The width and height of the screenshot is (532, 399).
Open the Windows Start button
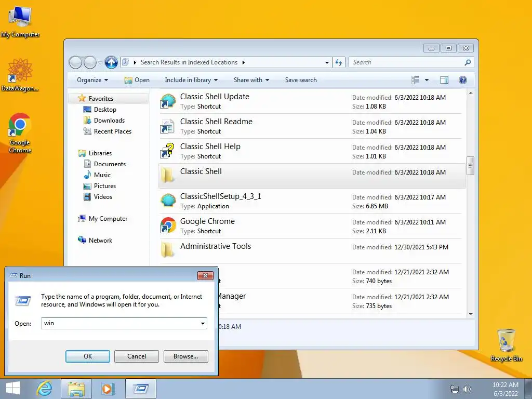pos(13,389)
